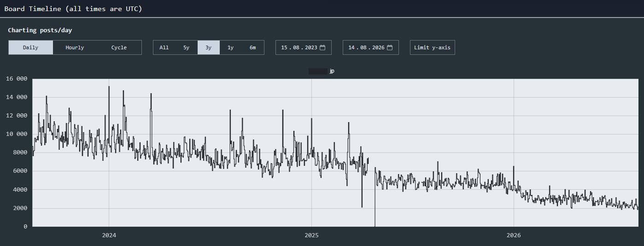This screenshot has width=644, height=246.
Task: Click the 14 000 y-axis label
Action: click(17, 97)
